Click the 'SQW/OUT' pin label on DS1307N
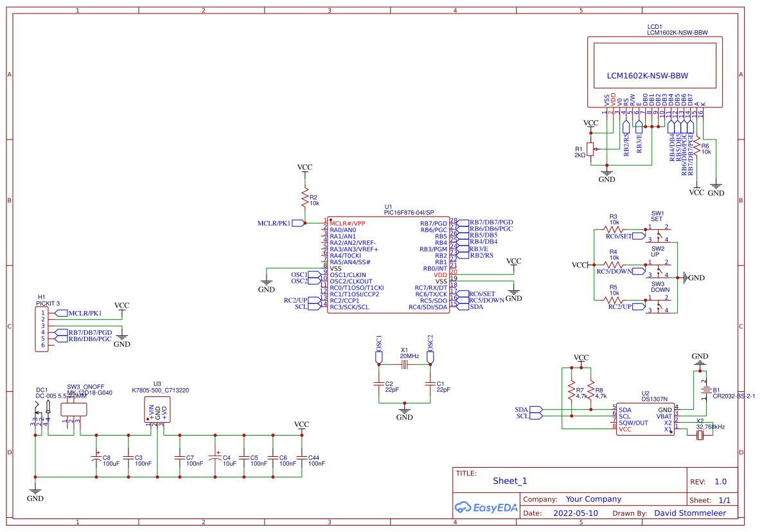Screen dimensions: 762x532 point(634,423)
